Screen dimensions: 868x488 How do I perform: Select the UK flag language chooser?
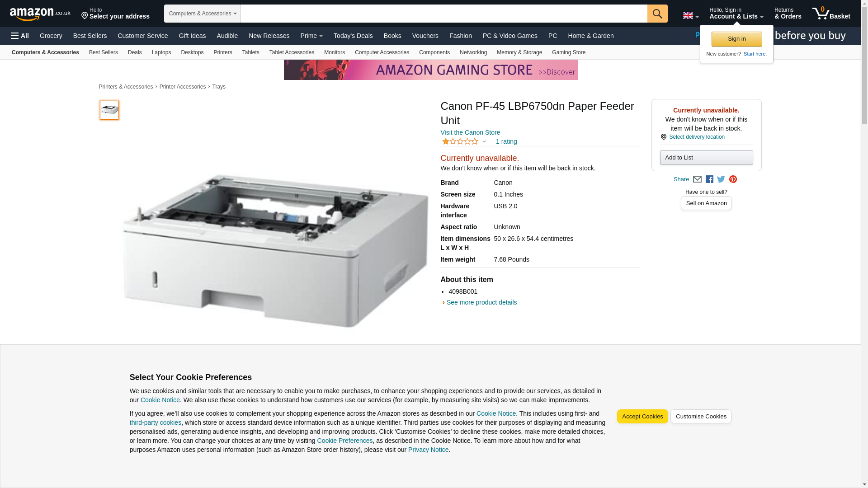click(x=690, y=16)
